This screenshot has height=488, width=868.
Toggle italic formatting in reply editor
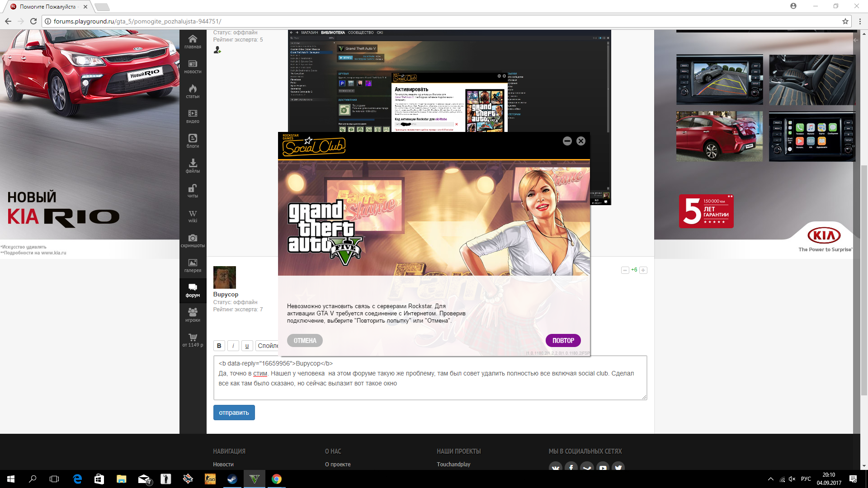(233, 346)
